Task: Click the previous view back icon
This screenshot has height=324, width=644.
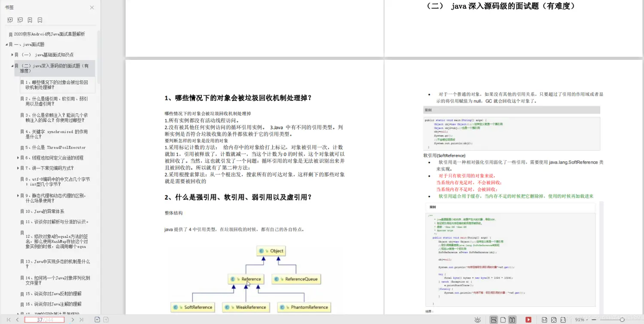Action: (x=97, y=320)
